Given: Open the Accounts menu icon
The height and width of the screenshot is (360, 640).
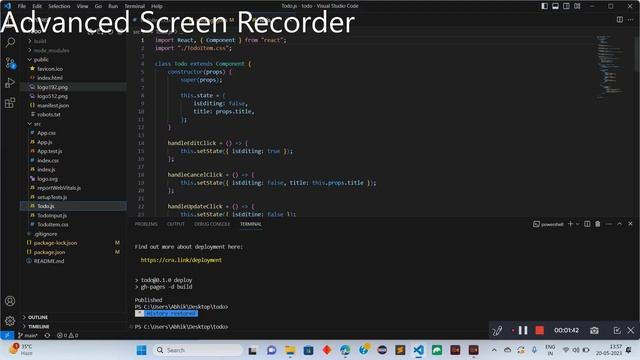Looking at the screenshot, I should pos(10,301).
